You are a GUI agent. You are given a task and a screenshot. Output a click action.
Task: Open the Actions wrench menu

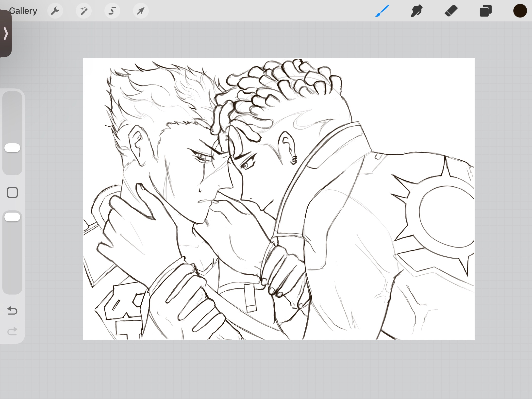tap(55, 11)
